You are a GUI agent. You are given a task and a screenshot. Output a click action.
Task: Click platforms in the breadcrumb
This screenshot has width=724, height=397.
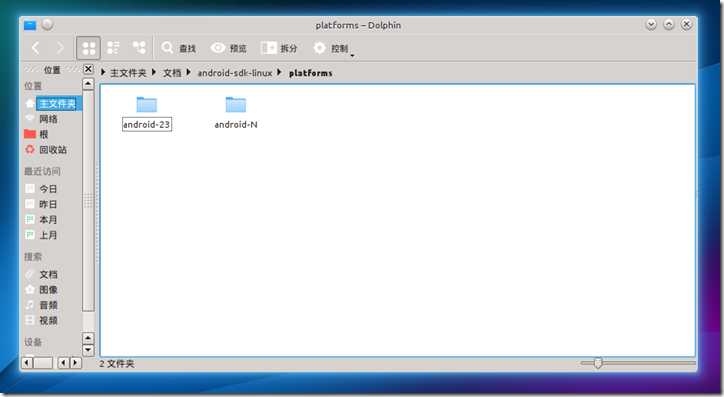click(x=310, y=73)
